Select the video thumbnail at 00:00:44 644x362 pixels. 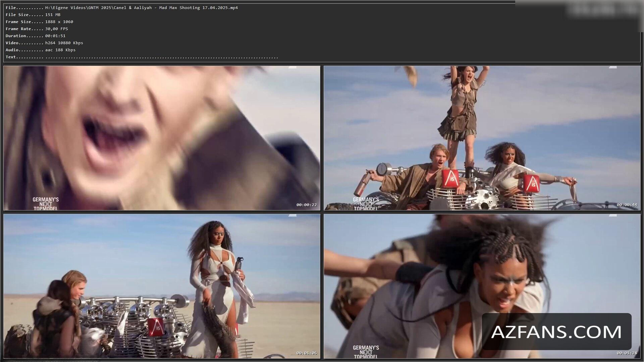coord(482,138)
